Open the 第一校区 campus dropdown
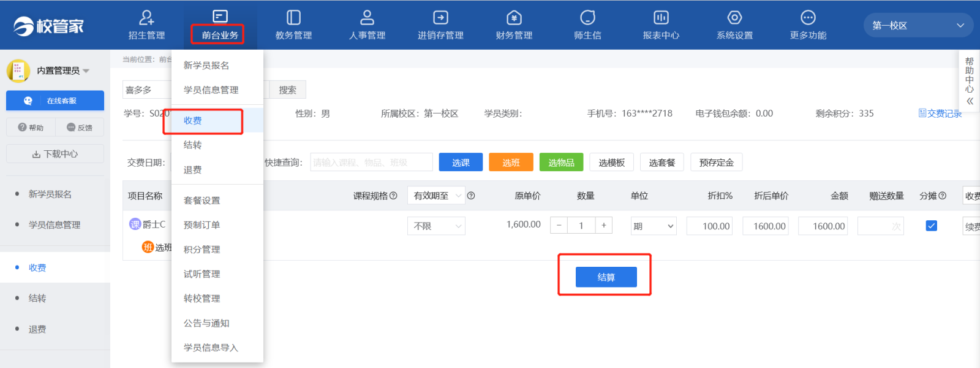Image resolution: width=980 pixels, height=368 pixels. pyautogui.click(x=918, y=25)
